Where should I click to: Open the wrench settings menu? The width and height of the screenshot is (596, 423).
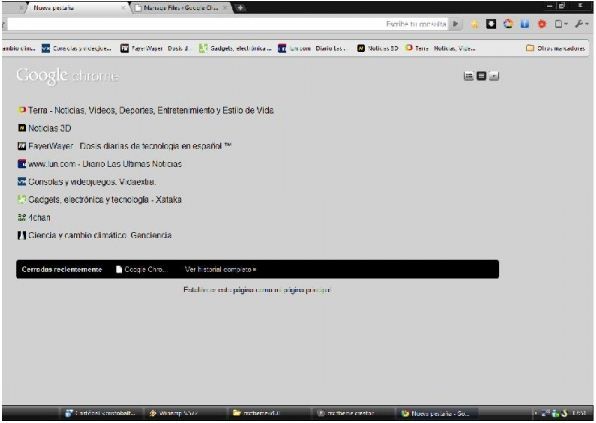point(582,24)
